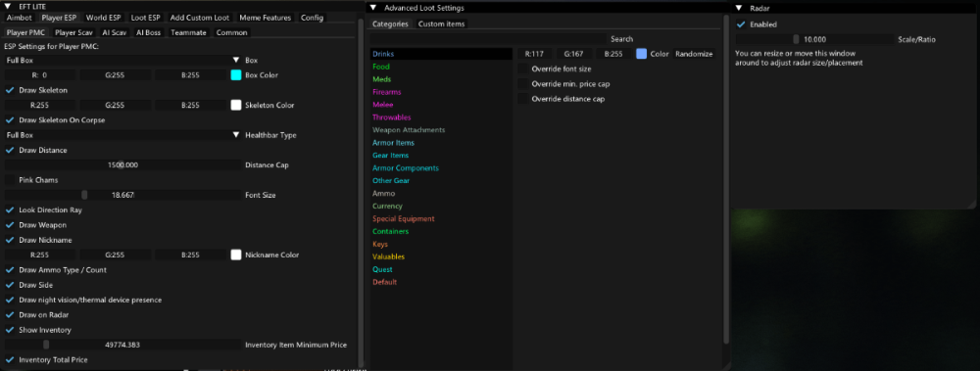Click the Drinks color B:255 field

pos(613,54)
